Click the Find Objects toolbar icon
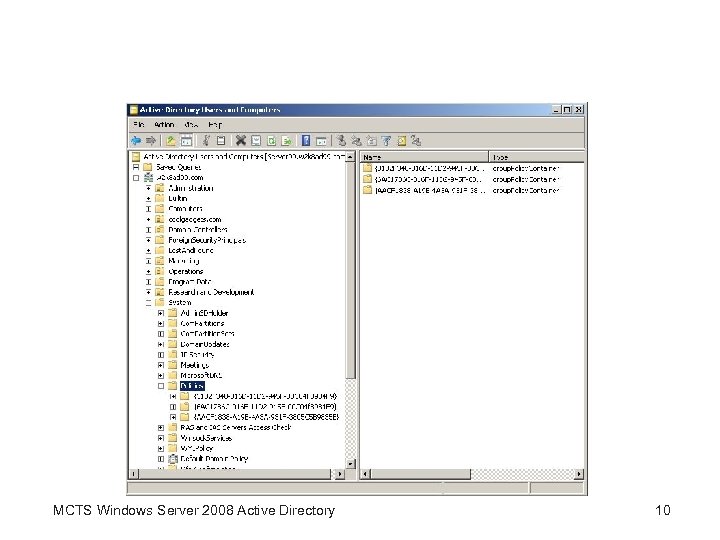The width and height of the screenshot is (720, 540). [x=401, y=141]
